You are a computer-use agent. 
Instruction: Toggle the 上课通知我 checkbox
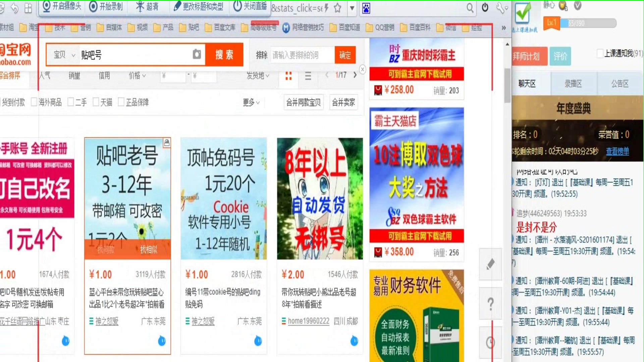600,53
